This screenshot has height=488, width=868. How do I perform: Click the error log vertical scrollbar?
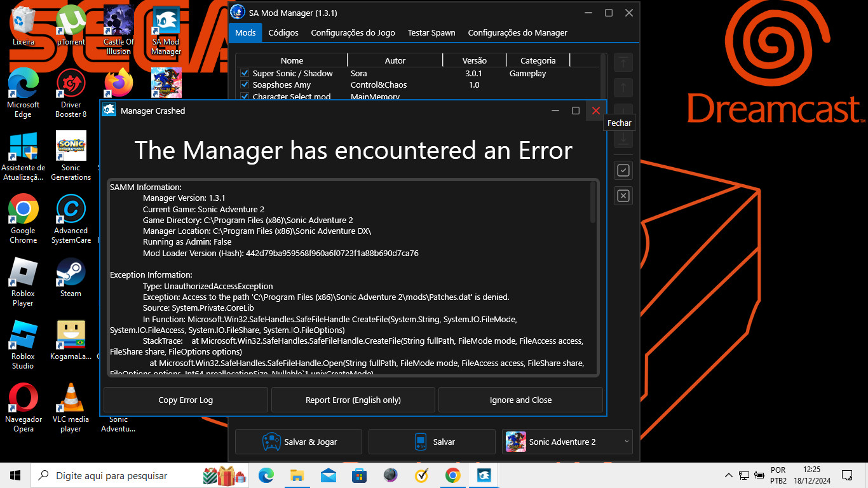[593, 203]
